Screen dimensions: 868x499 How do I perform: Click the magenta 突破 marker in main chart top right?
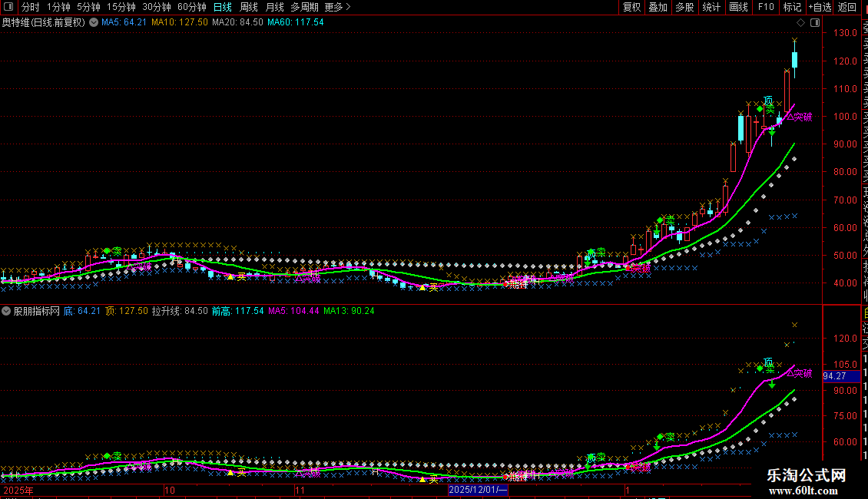[x=800, y=117]
